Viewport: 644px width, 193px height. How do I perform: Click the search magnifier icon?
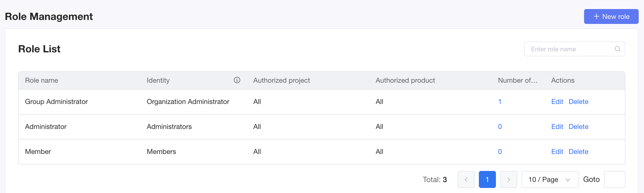[x=618, y=49]
